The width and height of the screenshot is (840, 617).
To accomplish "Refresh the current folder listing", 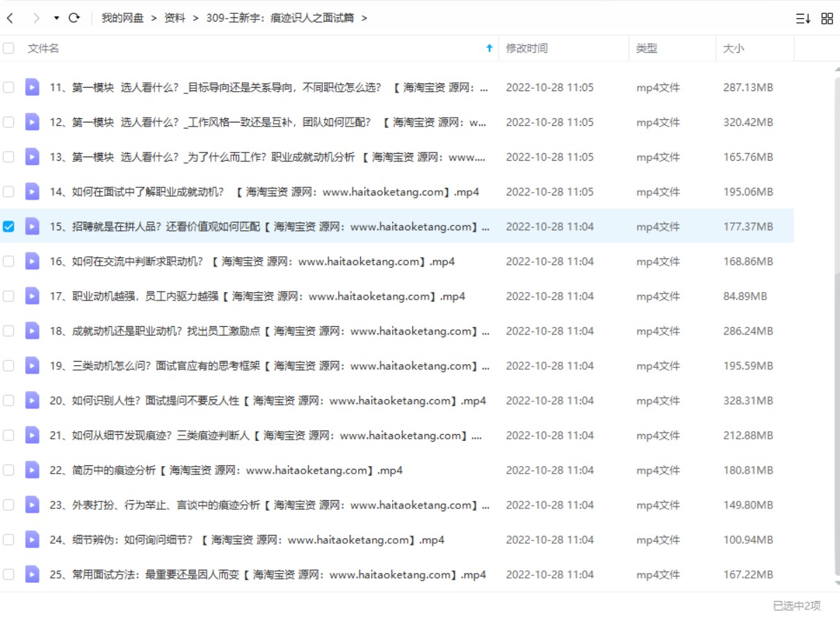I will pyautogui.click(x=74, y=18).
